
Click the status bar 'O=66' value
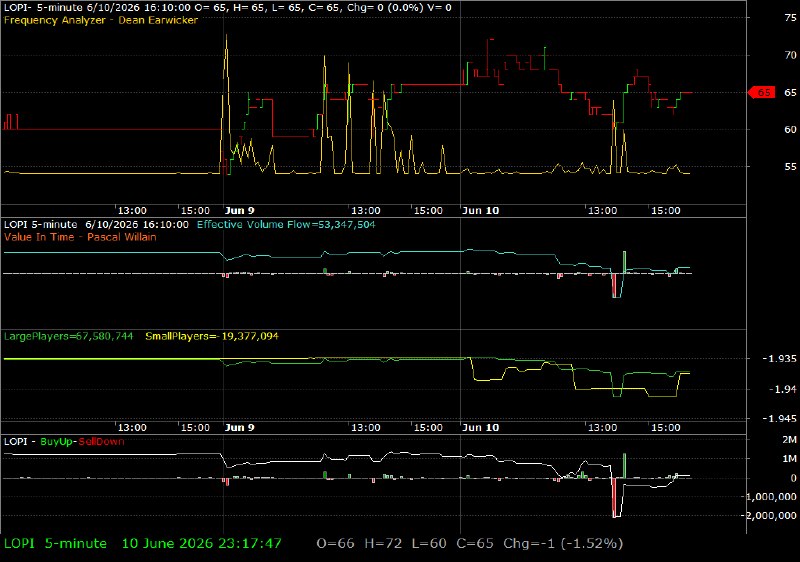click(x=335, y=544)
